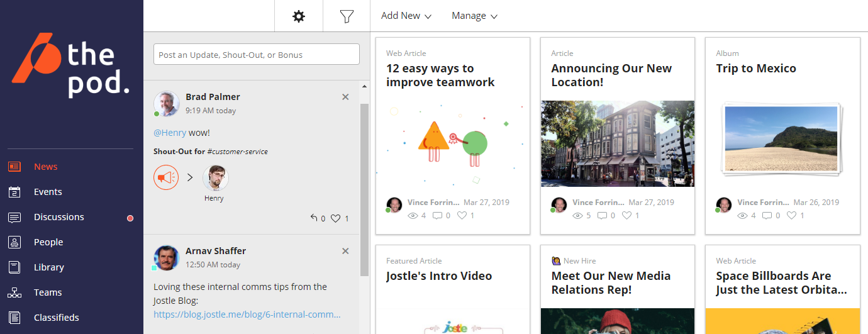Open Space Billboards article title
The height and width of the screenshot is (334, 868).
781,283
